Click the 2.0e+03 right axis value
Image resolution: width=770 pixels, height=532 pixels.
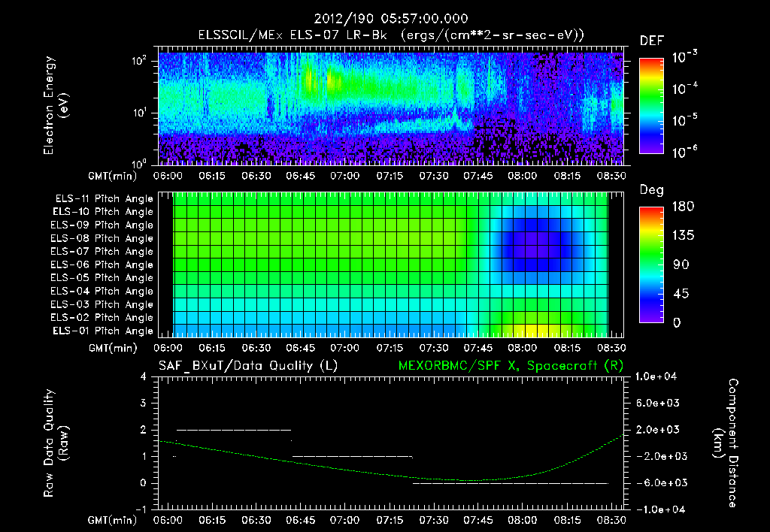[658, 429]
